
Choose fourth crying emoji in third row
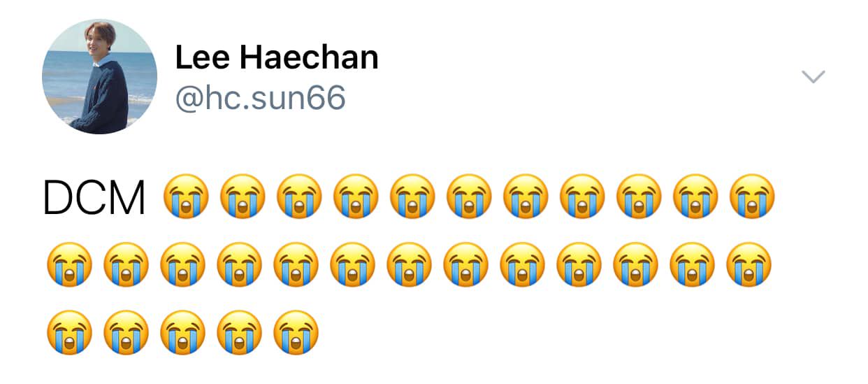pos(239,332)
